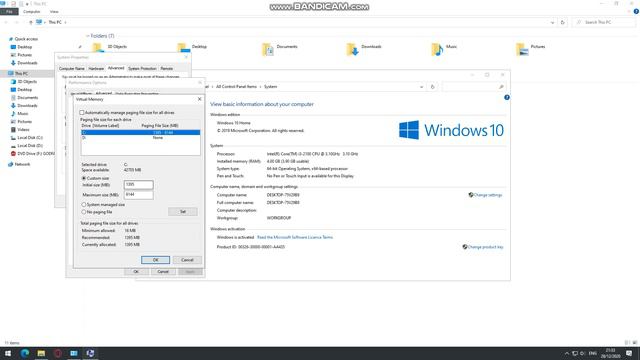The height and width of the screenshot is (360, 640).
Task: Switch to System Protection tab
Action: 142,69
